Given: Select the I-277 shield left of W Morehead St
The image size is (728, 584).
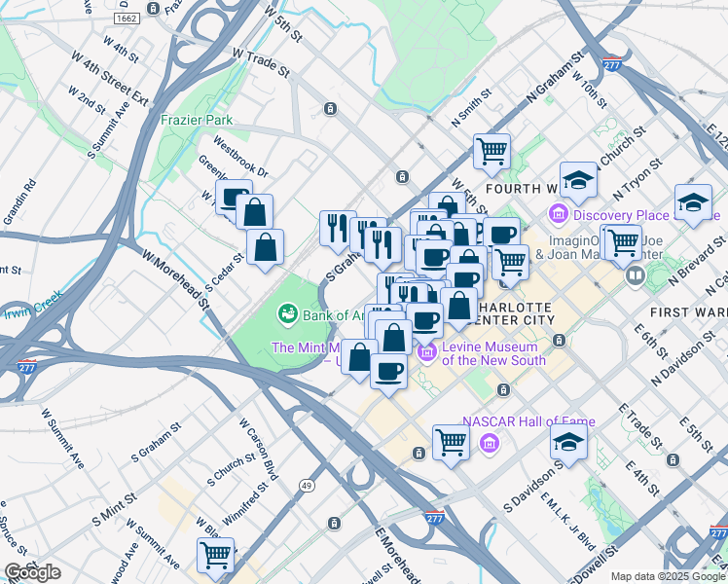Looking at the screenshot, I should (27, 366).
